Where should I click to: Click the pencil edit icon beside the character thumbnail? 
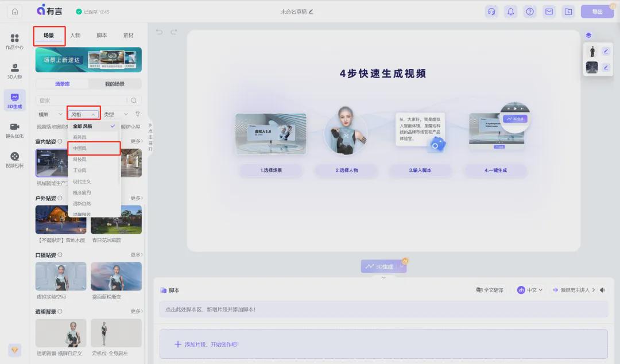click(606, 51)
